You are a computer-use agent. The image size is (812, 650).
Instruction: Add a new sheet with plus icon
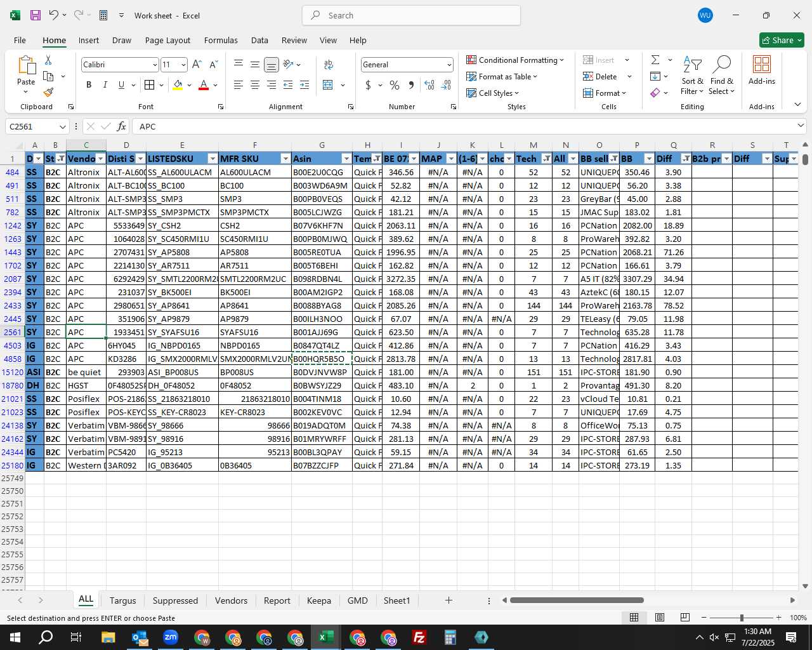(x=449, y=600)
